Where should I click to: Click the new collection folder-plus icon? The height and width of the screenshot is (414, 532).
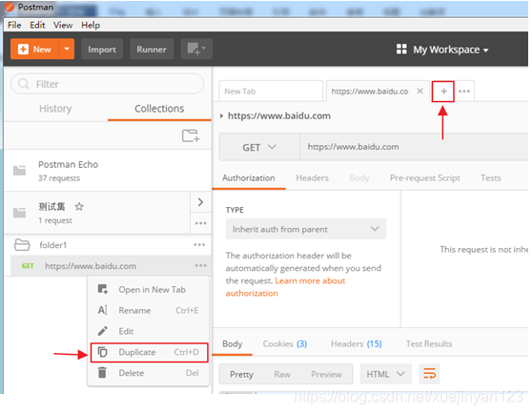(x=191, y=135)
